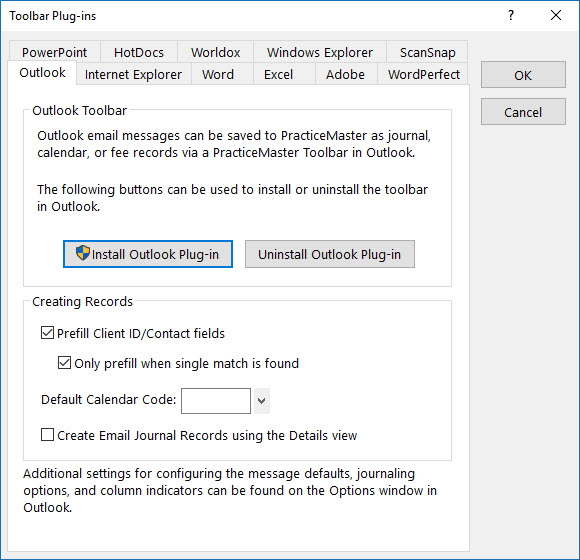Image resolution: width=580 pixels, height=560 pixels.
Task: Select the Adobe tab
Action: (x=345, y=74)
